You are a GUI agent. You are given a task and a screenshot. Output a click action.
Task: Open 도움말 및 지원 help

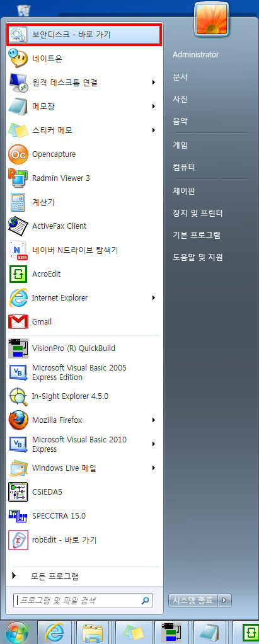coord(197,258)
